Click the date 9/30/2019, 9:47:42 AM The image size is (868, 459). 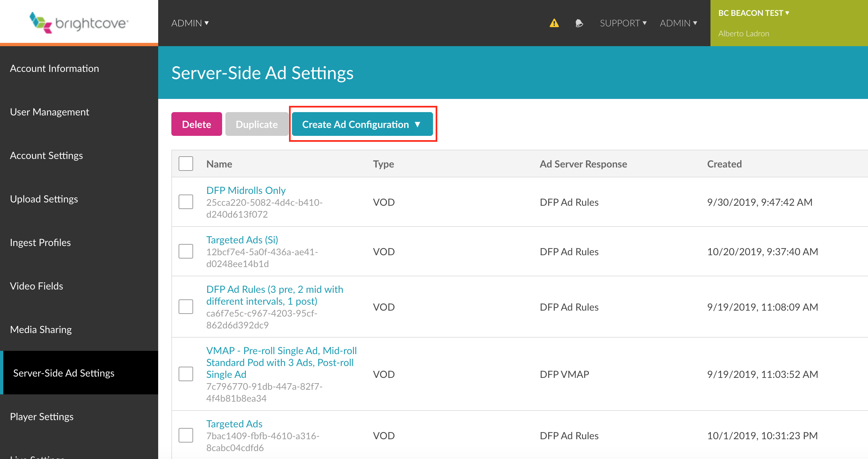coord(760,202)
